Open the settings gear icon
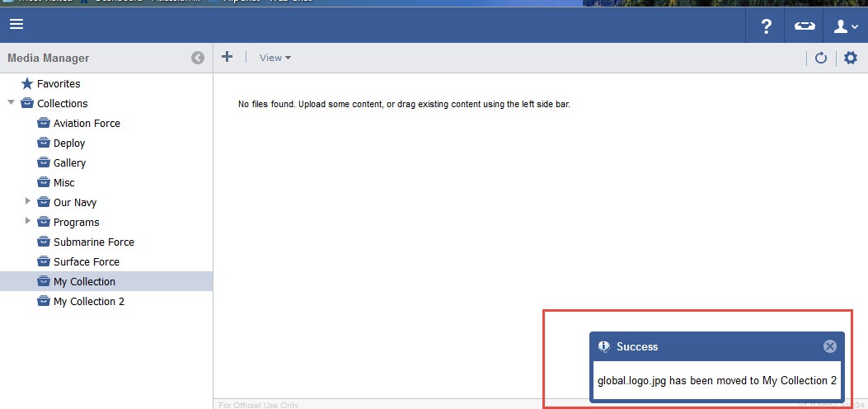This screenshot has height=409, width=868. (x=851, y=58)
